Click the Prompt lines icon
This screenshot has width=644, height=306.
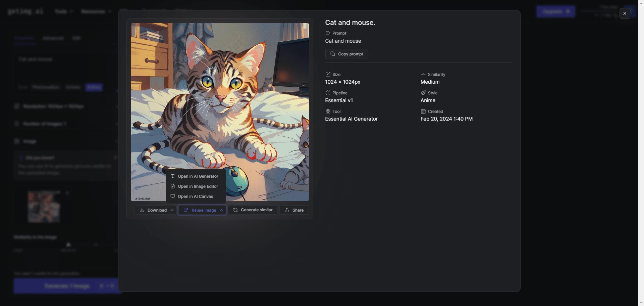coord(328,33)
